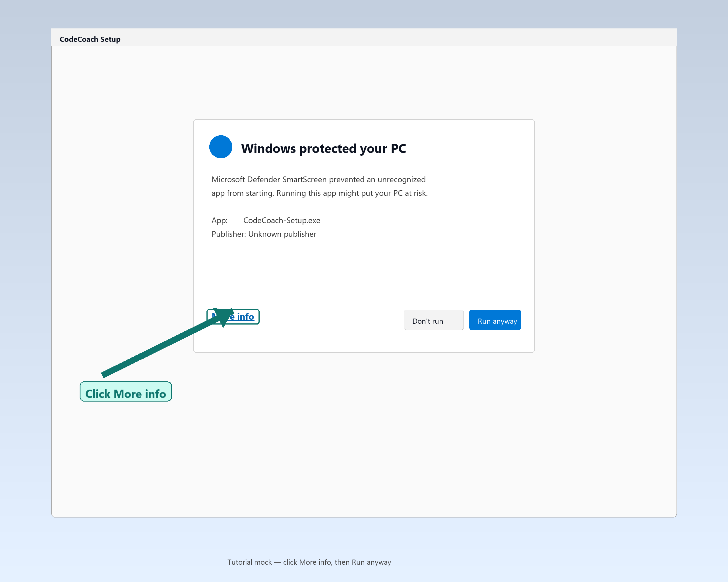This screenshot has width=728, height=582.
Task: Click the Publisher: field label
Action: (x=229, y=234)
